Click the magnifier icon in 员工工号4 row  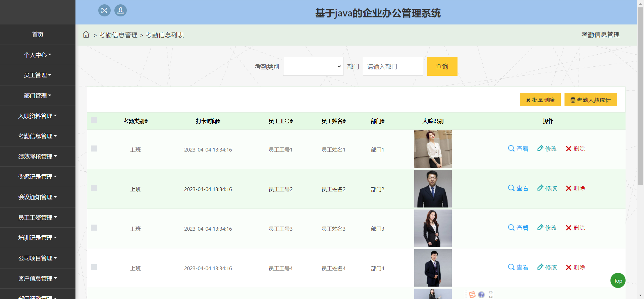pyautogui.click(x=511, y=267)
